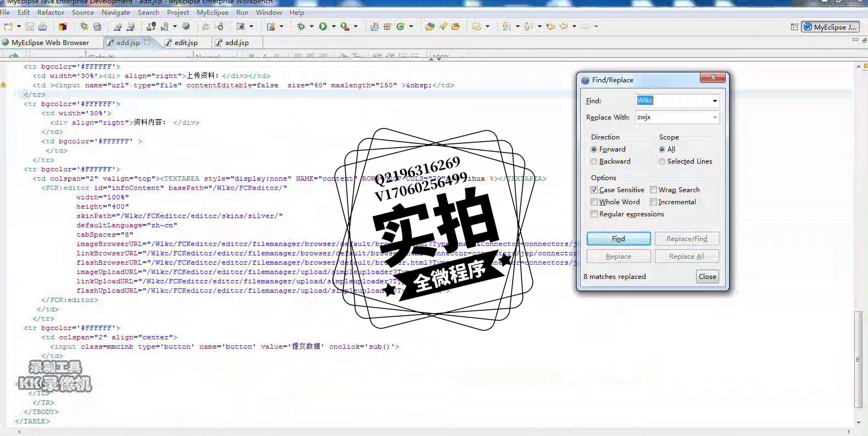Select the Forward direction radio button
Viewport: 868px width, 436px height.
click(594, 149)
